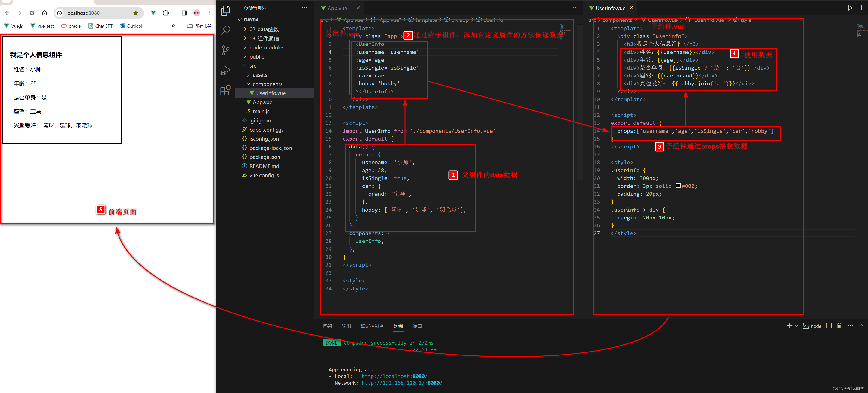Viewport: 868px width, 393px height.
Task: Open the 端口 panel tab
Action: point(417,326)
